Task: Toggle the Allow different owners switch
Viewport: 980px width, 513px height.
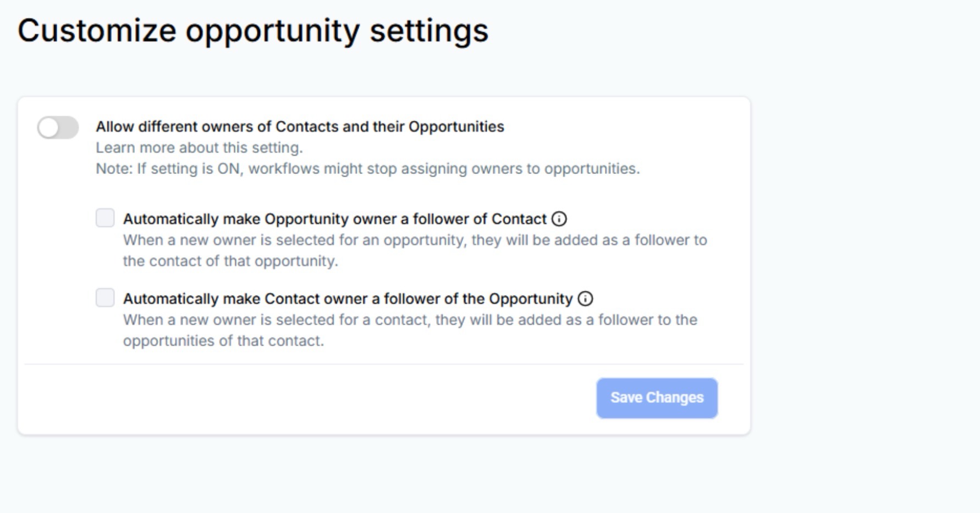Action: click(58, 128)
